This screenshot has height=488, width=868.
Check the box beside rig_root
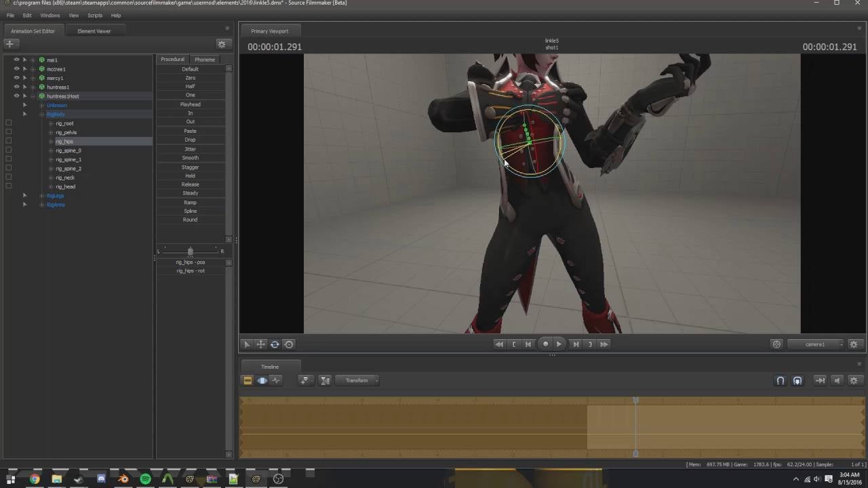click(x=8, y=123)
